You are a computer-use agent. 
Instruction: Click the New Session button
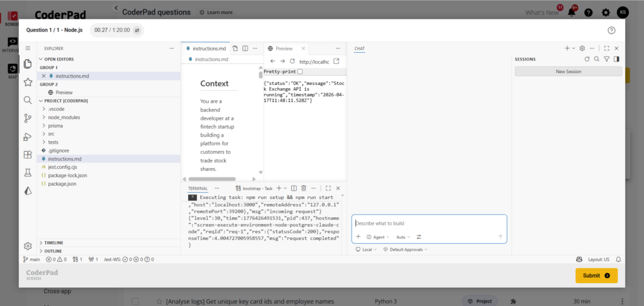tap(569, 71)
